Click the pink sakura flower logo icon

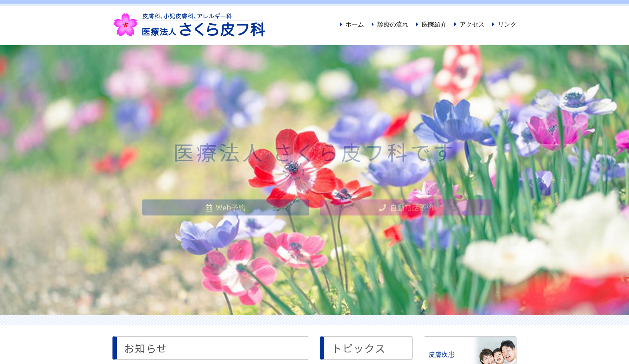(125, 24)
